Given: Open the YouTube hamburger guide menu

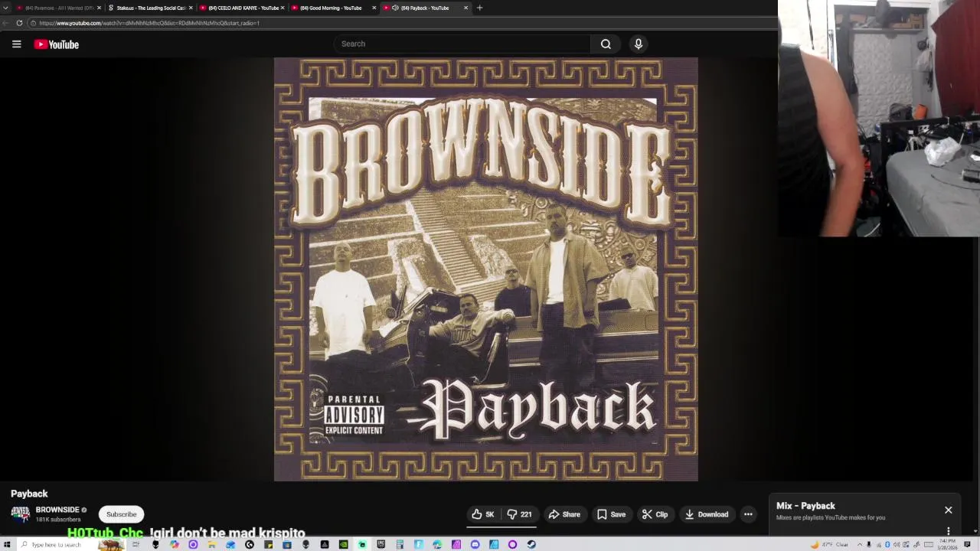Looking at the screenshot, I should click(x=16, y=44).
